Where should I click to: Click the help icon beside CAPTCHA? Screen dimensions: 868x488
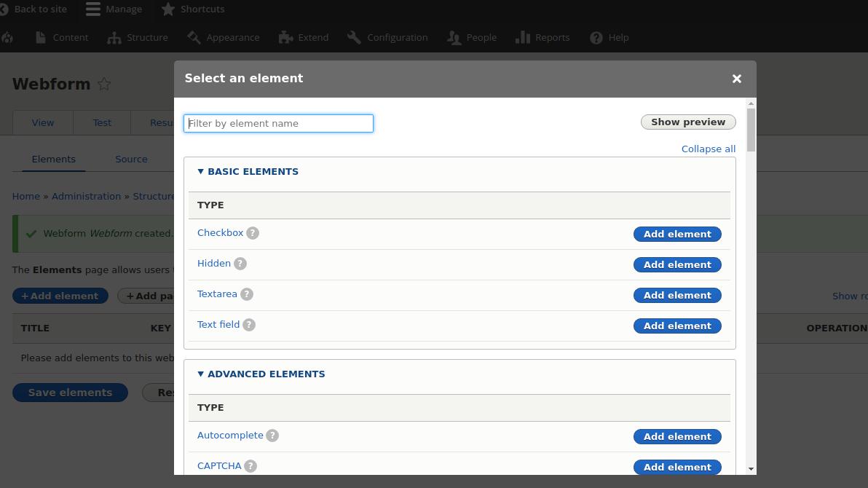(x=250, y=466)
